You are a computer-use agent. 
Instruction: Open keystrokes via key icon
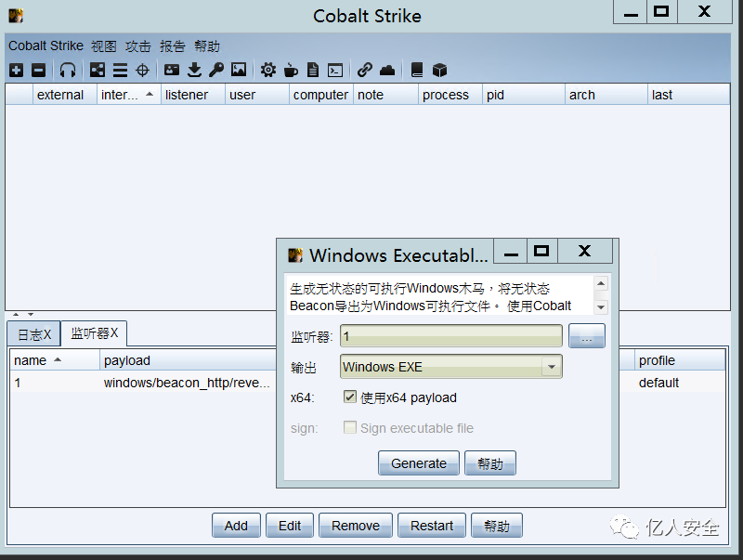[216, 71]
